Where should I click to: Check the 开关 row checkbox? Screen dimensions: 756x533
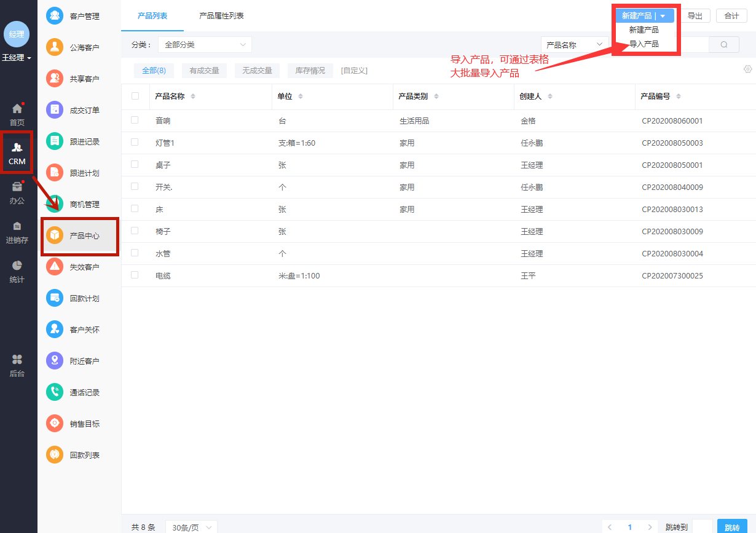(135, 186)
